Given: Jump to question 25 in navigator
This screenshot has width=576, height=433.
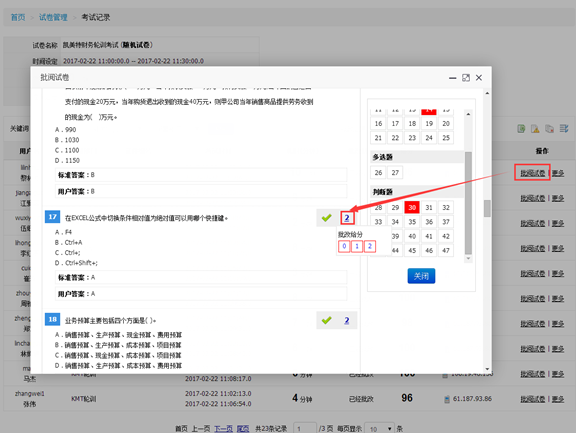Looking at the screenshot, I should point(446,138).
